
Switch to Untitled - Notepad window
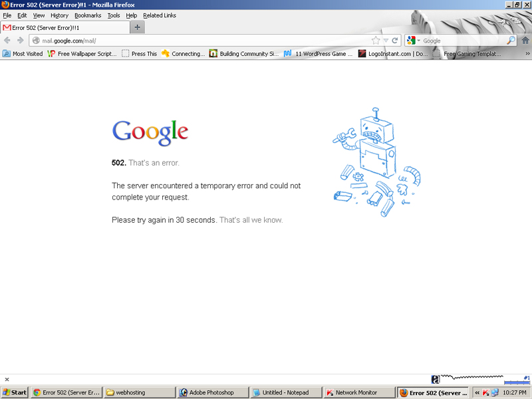coord(286,392)
